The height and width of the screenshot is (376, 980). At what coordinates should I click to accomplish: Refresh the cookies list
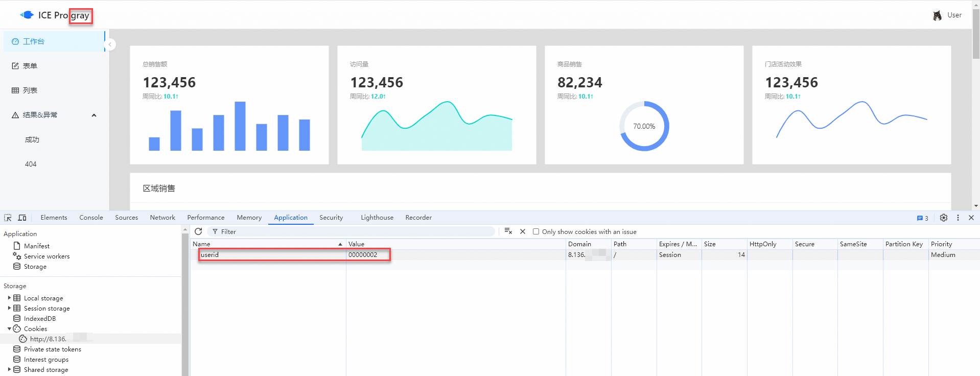(198, 231)
